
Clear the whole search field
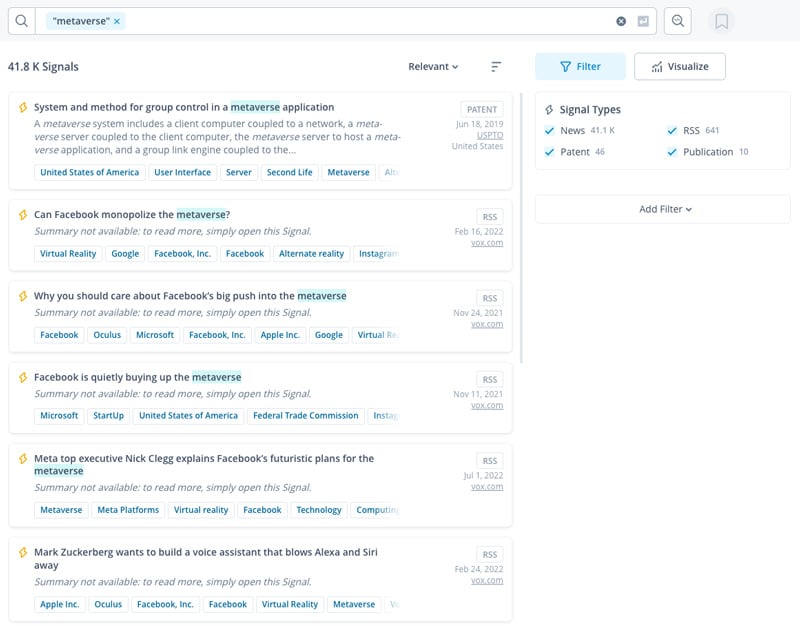coord(621,21)
